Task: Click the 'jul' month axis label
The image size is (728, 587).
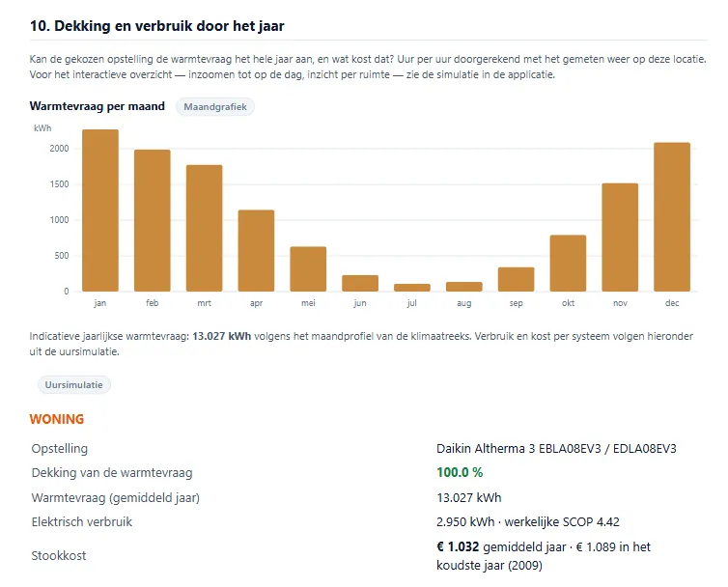Action: click(x=412, y=303)
